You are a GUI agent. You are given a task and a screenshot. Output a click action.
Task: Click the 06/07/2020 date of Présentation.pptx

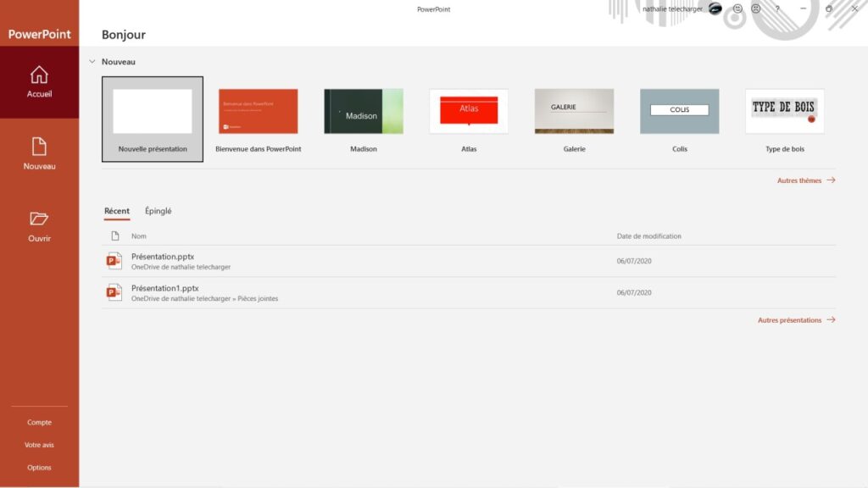634,261
